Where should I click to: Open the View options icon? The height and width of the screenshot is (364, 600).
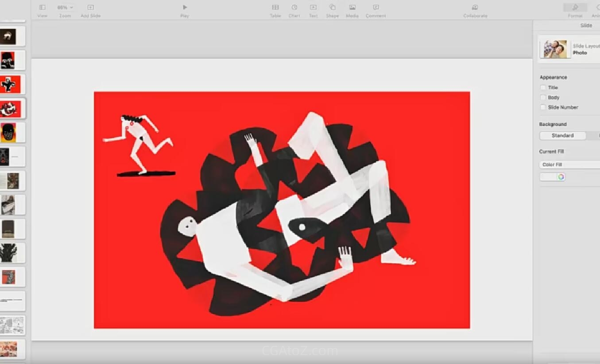43,8
